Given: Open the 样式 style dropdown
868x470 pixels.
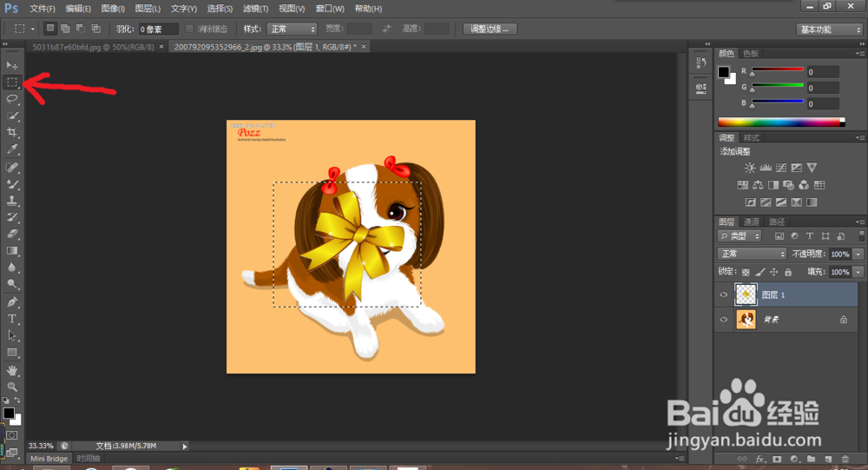Looking at the screenshot, I should pos(292,29).
